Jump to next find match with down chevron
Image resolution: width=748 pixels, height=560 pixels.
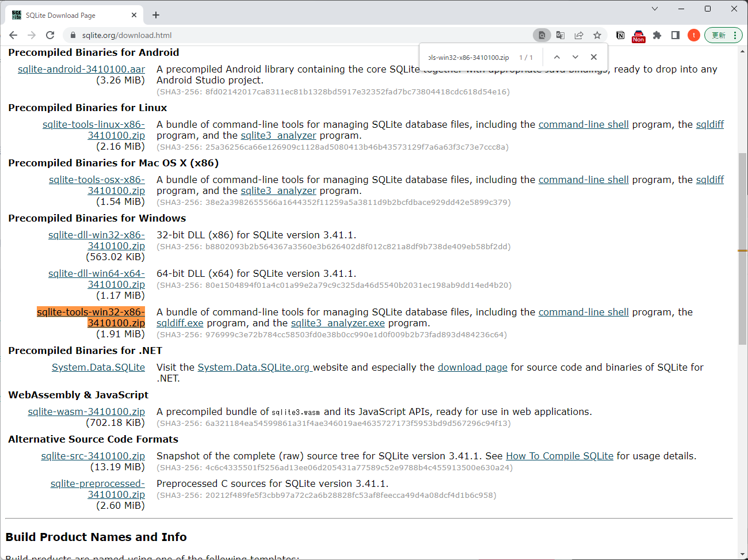[575, 57]
